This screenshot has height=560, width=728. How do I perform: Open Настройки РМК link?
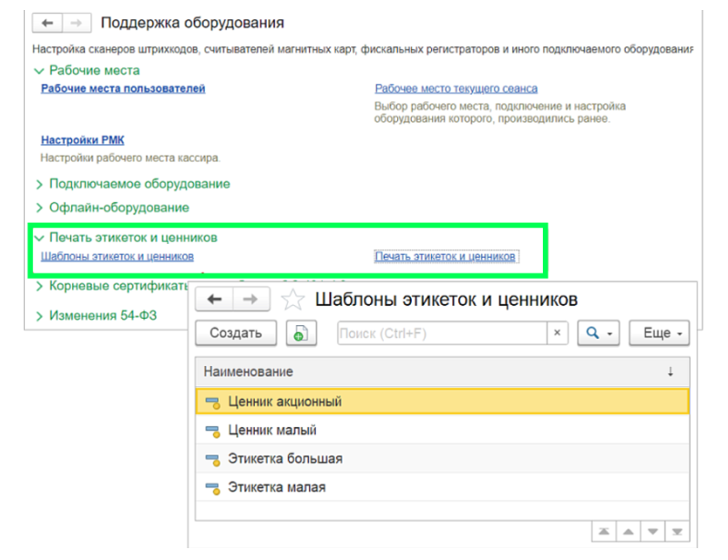click(83, 139)
